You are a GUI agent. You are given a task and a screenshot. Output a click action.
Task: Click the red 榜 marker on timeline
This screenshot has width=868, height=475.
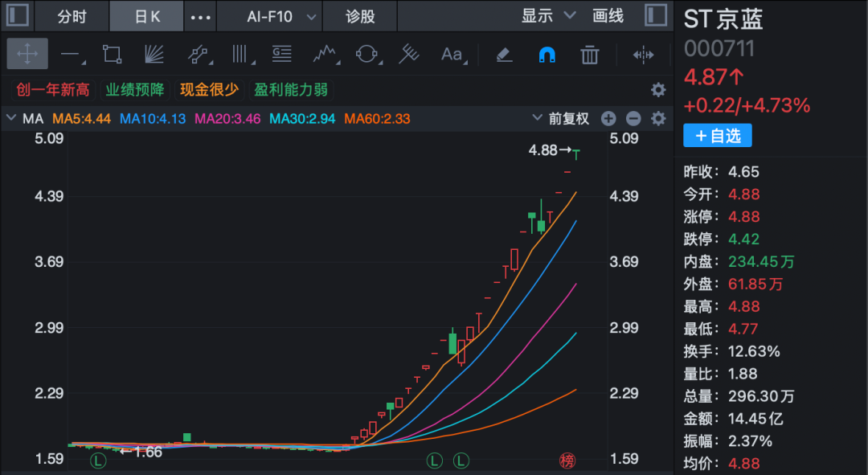[x=567, y=461]
